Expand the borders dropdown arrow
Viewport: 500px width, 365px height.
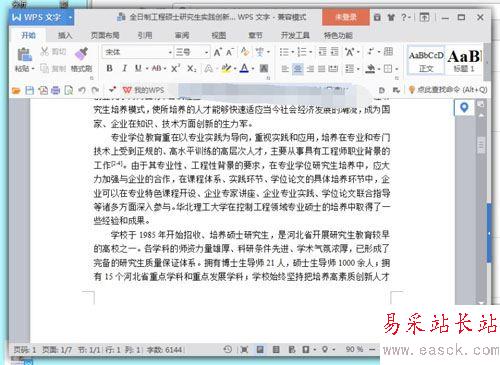(x=397, y=69)
